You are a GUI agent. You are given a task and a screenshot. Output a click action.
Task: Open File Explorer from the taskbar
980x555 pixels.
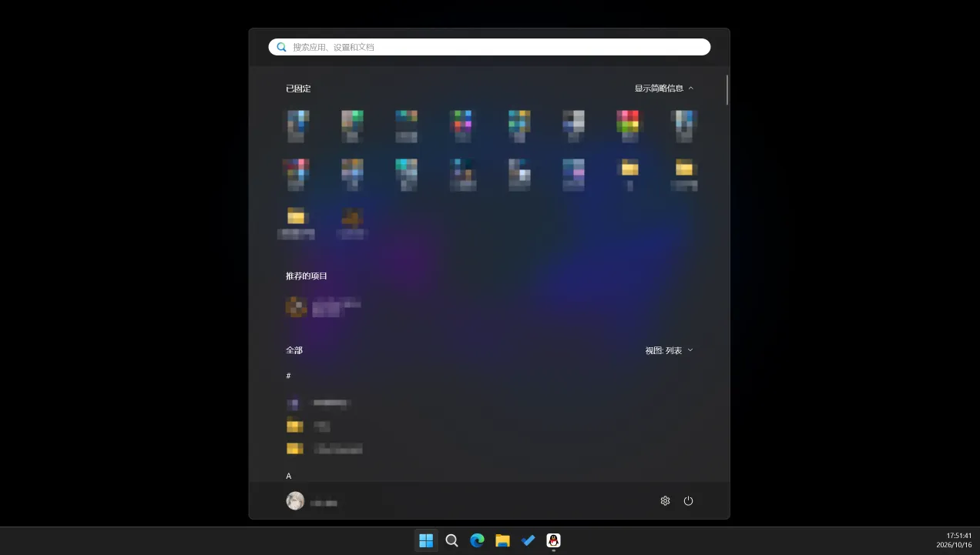[x=502, y=540]
